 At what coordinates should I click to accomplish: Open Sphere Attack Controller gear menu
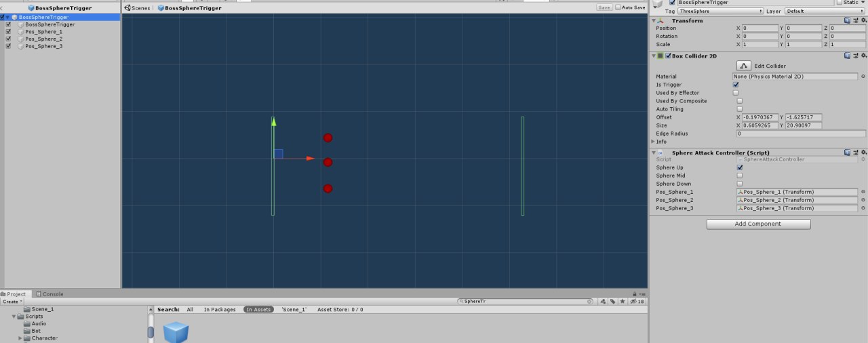863,153
